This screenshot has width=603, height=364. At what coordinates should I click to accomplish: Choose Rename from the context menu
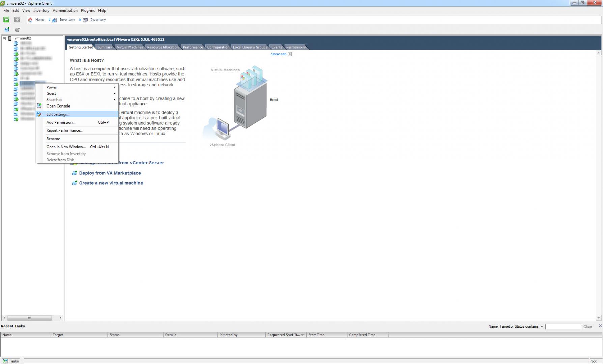(x=77, y=139)
